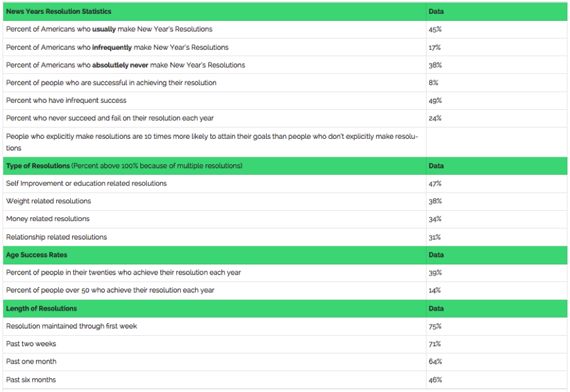Select the 'Percent who have infrequent success' row
Viewport: 570px width, 392px height.
285,100
